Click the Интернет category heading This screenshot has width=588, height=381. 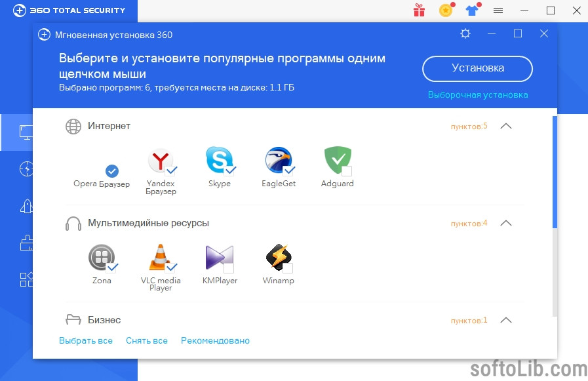coord(109,126)
